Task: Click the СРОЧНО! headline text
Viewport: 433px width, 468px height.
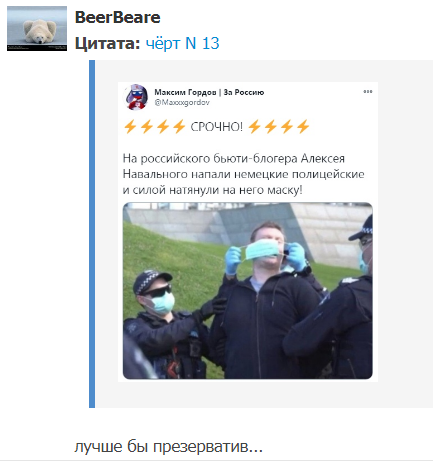Action: (217, 127)
